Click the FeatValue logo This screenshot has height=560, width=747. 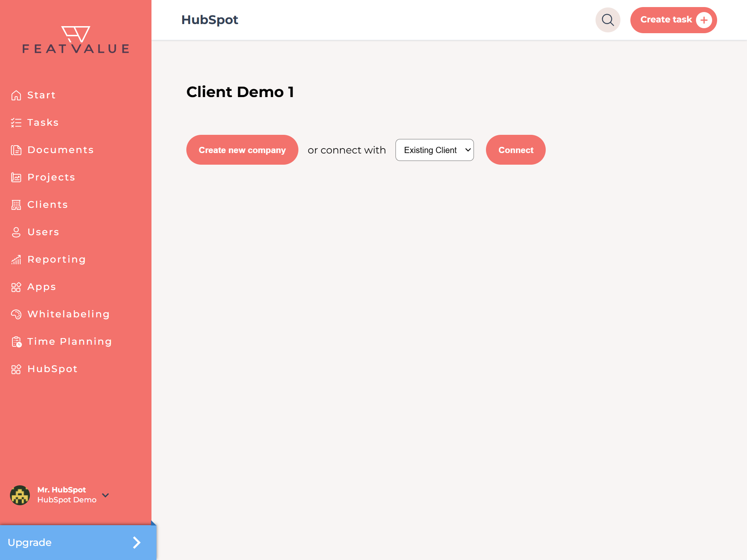(76, 40)
